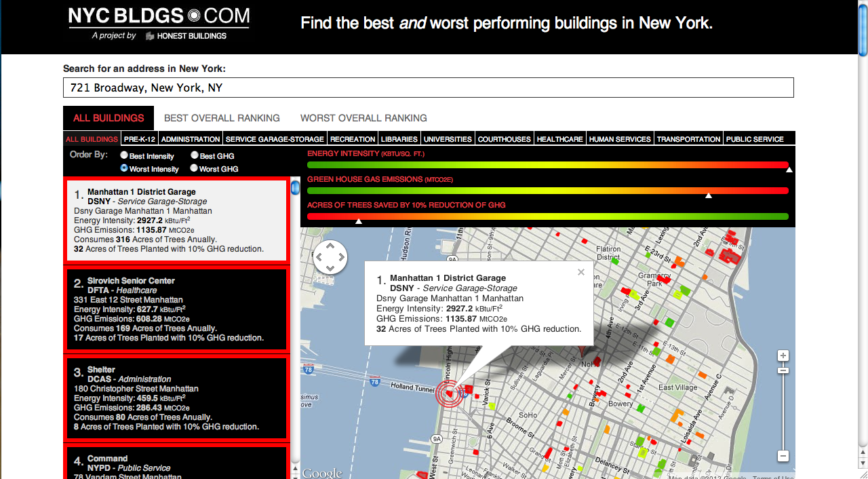Filter by Courthouses category
The width and height of the screenshot is (868, 479).
[505, 139]
